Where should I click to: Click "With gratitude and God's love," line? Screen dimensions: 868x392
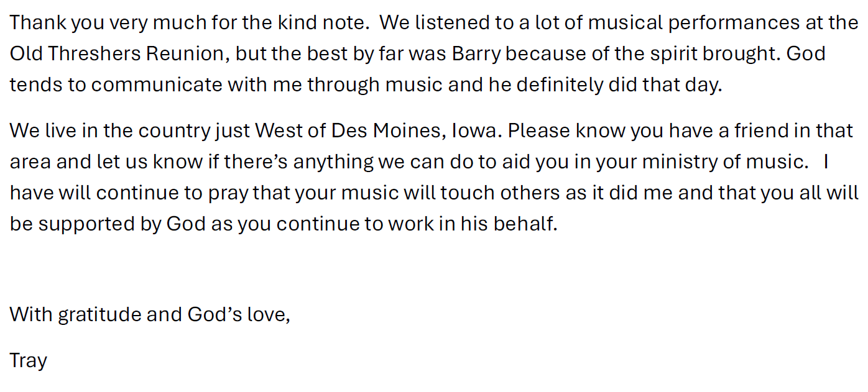pos(150,315)
